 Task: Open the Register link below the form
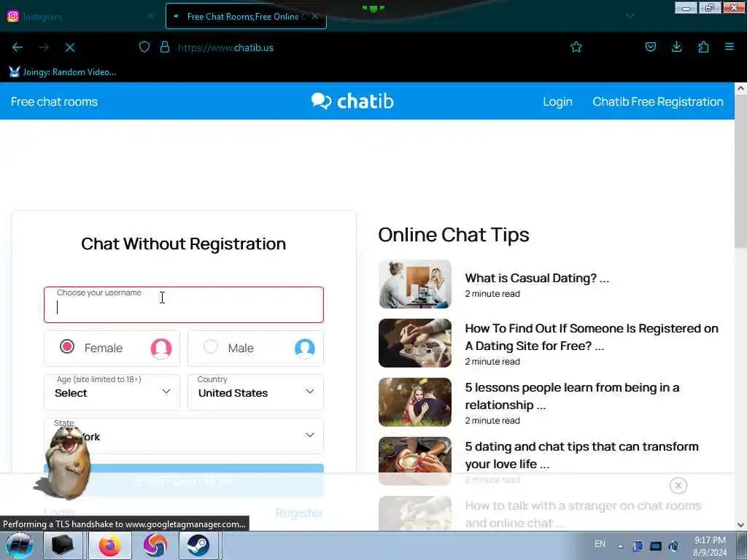[x=299, y=513]
